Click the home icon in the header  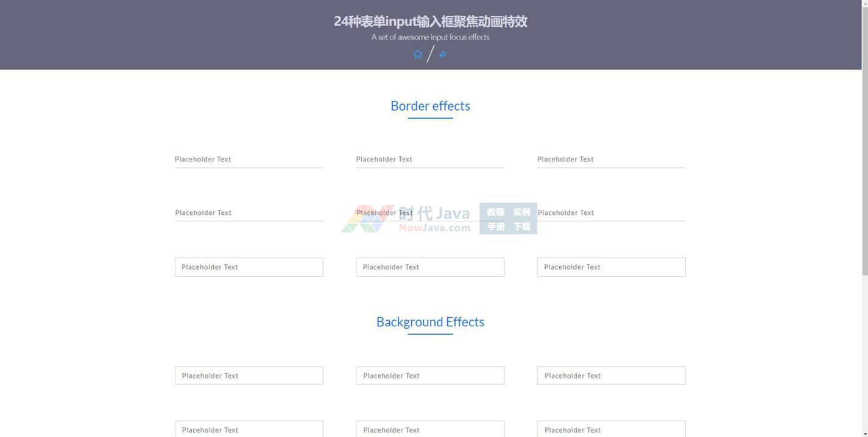(418, 54)
